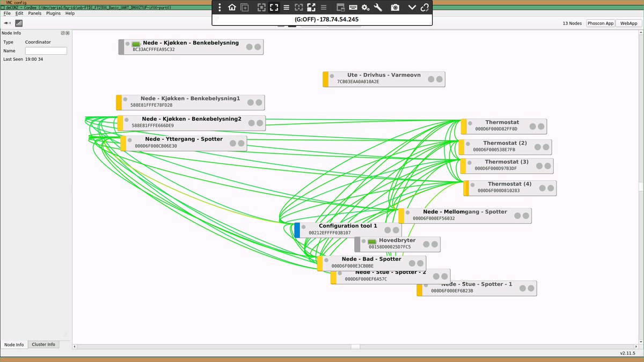This screenshot has width=644, height=362.
Task: Expand clusters via last circle on Bad Spotter
Action: pos(421,263)
